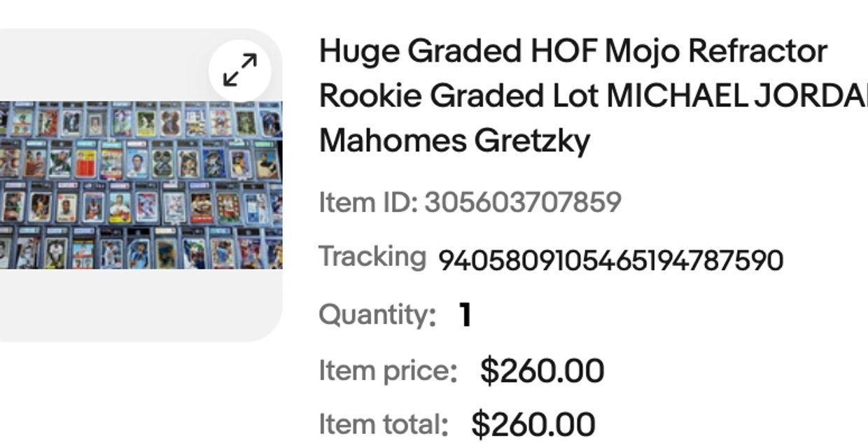Select the $260.00 item total value
The image size is (868, 448).
coord(533,424)
